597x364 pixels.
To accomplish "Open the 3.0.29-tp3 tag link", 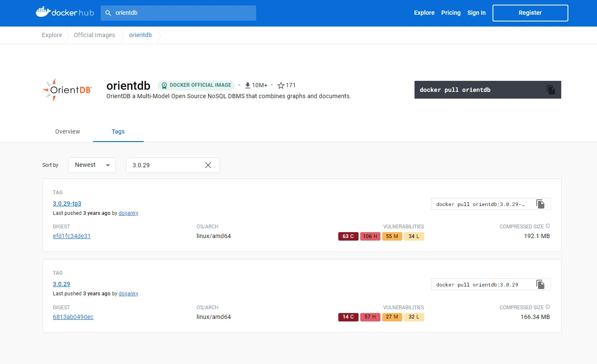I will 67,203.
